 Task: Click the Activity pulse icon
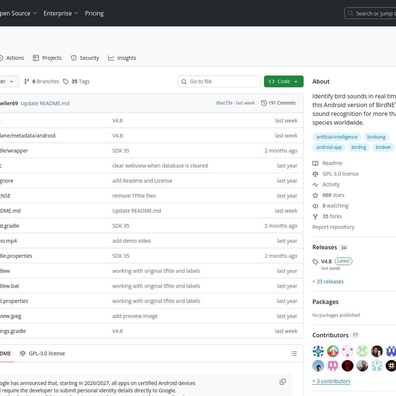(x=315, y=184)
